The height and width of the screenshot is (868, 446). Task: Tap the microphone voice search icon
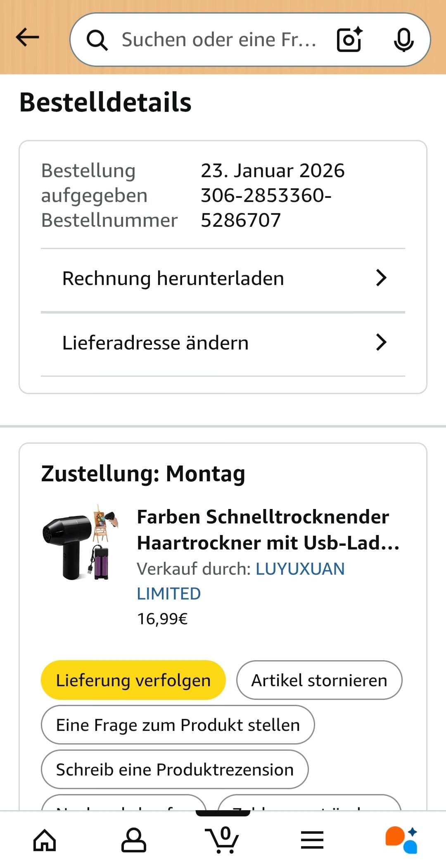pos(403,40)
